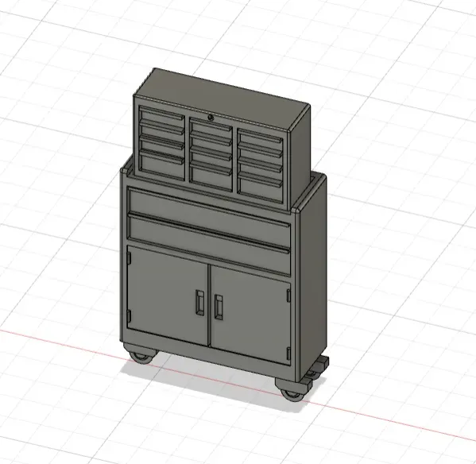This screenshot has height=464, width=476.
Task: Select the upper hinge of the left door
Action: [x=129, y=257]
